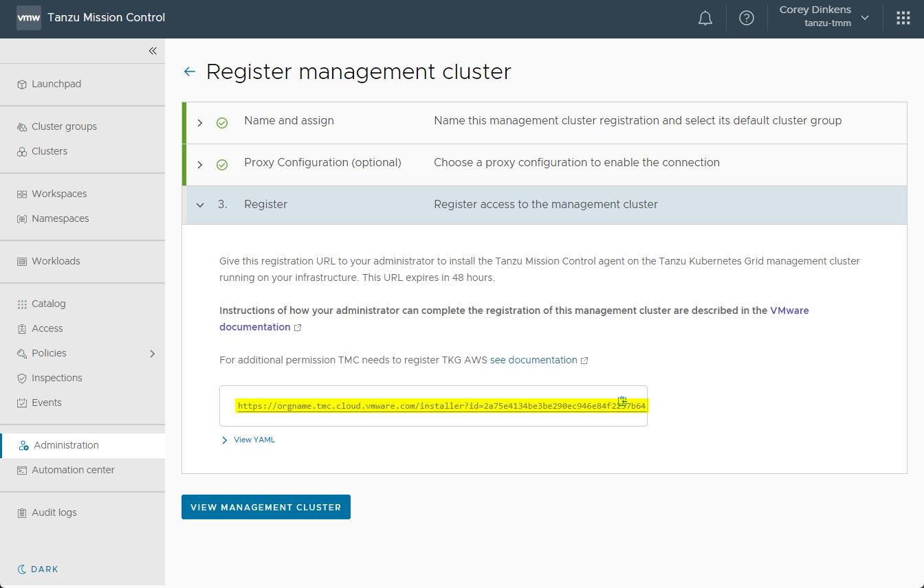The image size is (924, 588).
Task: Click external link icon after VMware documentation
Action: 298,328
